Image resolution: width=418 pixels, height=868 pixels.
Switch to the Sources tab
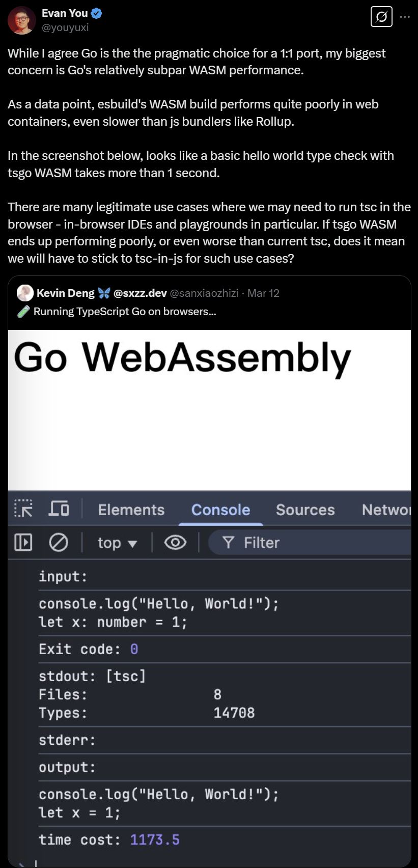point(305,510)
